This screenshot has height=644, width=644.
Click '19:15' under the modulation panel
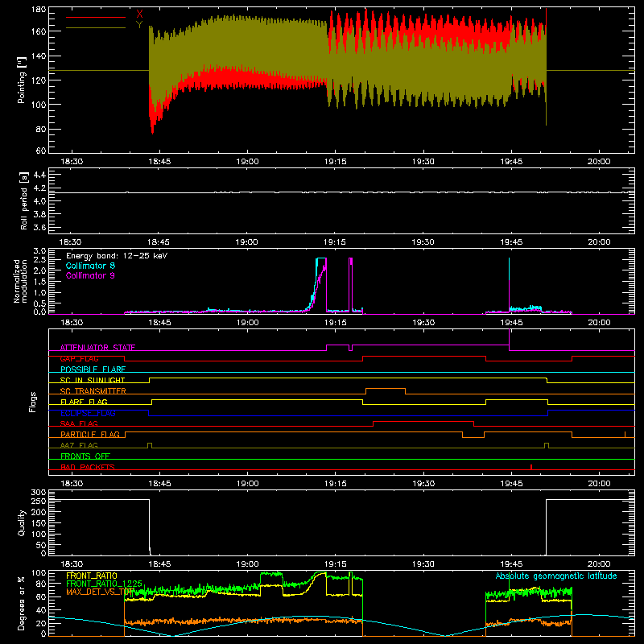point(335,323)
